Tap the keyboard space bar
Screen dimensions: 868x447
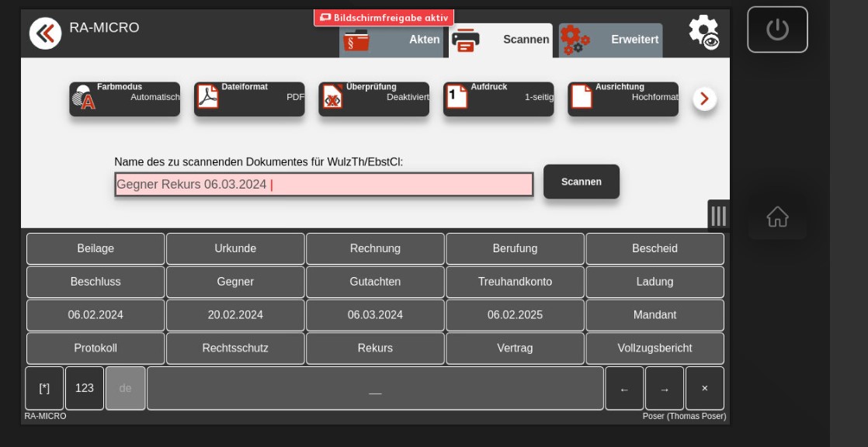[375, 388]
